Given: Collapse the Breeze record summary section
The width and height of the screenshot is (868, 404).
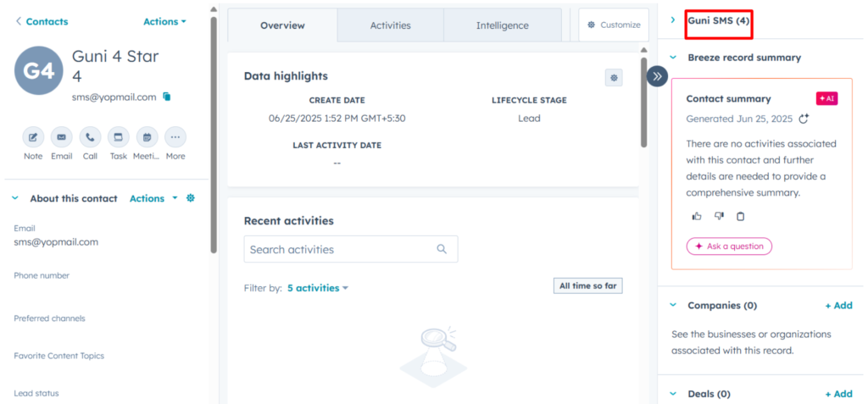Looking at the screenshot, I should point(673,58).
